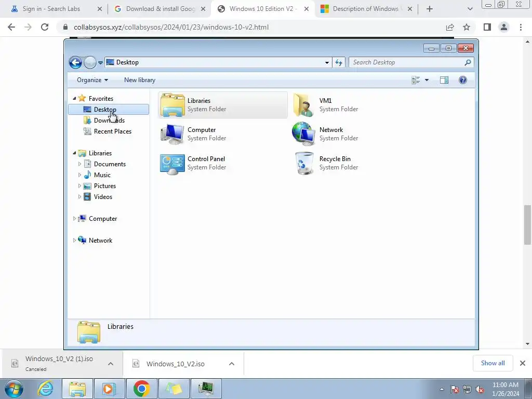Screen dimensions: 532x399
Task: Close the Chrome downloads bar
Action: [523, 363]
